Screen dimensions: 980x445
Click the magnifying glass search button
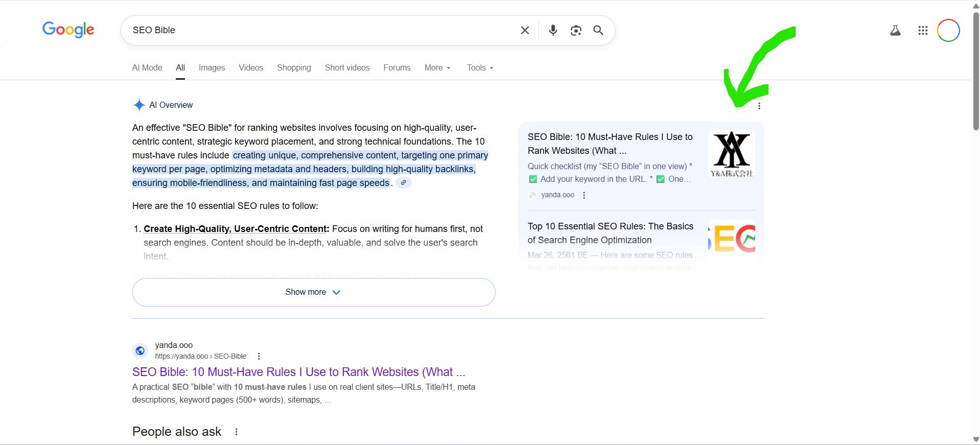(x=598, y=30)
